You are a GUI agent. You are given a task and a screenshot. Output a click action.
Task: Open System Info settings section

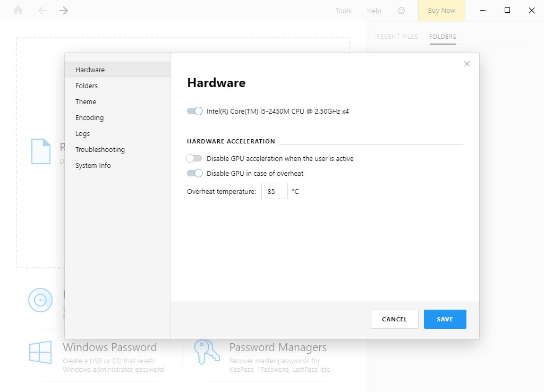[117, 166]
